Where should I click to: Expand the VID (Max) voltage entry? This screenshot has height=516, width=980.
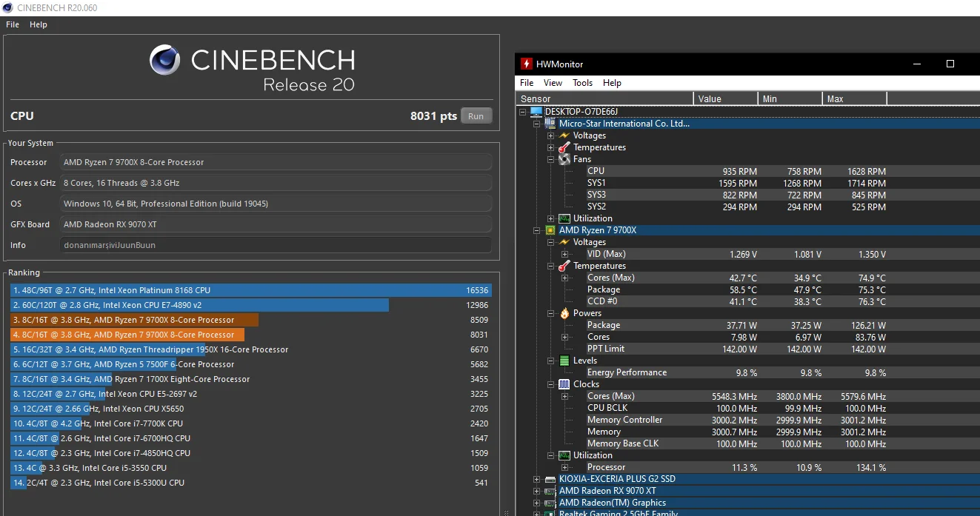click(564, 254)
